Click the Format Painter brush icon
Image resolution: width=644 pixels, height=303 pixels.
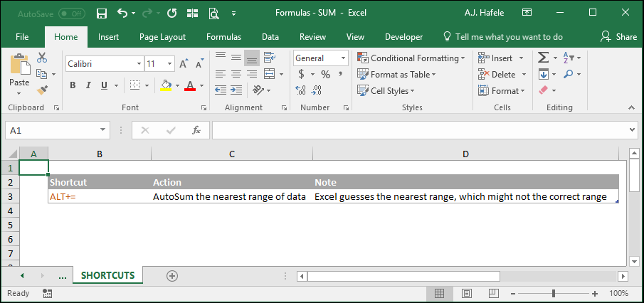tap(41, 90)
